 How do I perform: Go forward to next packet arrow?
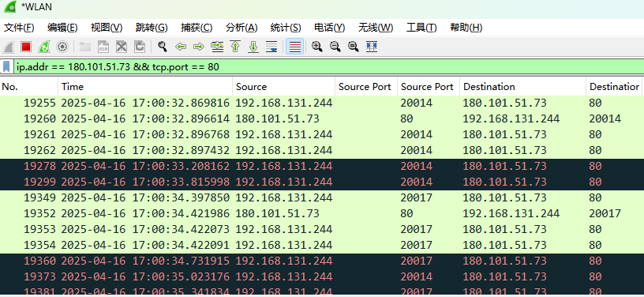199,47
